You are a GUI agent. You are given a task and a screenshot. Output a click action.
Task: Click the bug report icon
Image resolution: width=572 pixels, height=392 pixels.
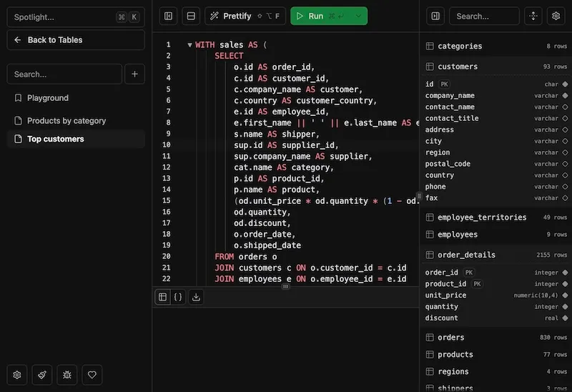(66, 374)
